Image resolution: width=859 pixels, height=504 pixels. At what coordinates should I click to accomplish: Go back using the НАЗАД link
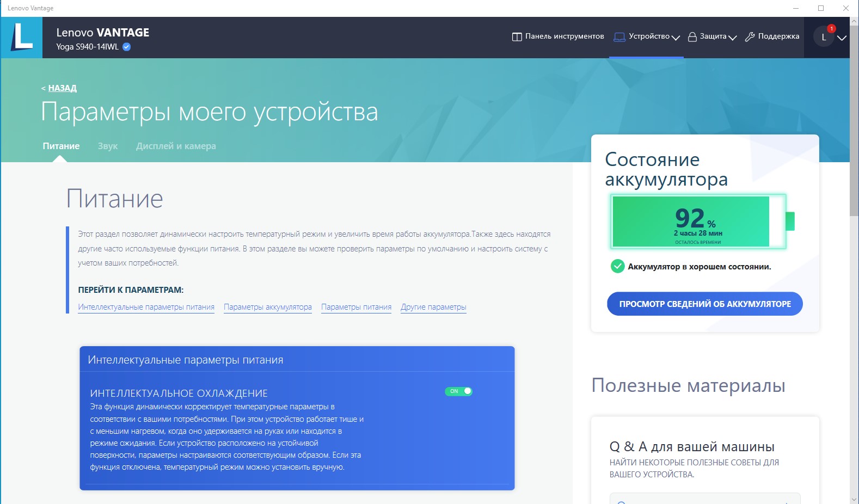tap(62, 88)
